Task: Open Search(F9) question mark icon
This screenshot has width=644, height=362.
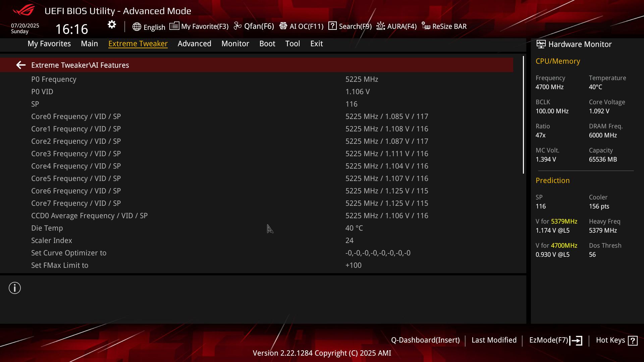Action: pyautogui.click(x=332, y=26)
